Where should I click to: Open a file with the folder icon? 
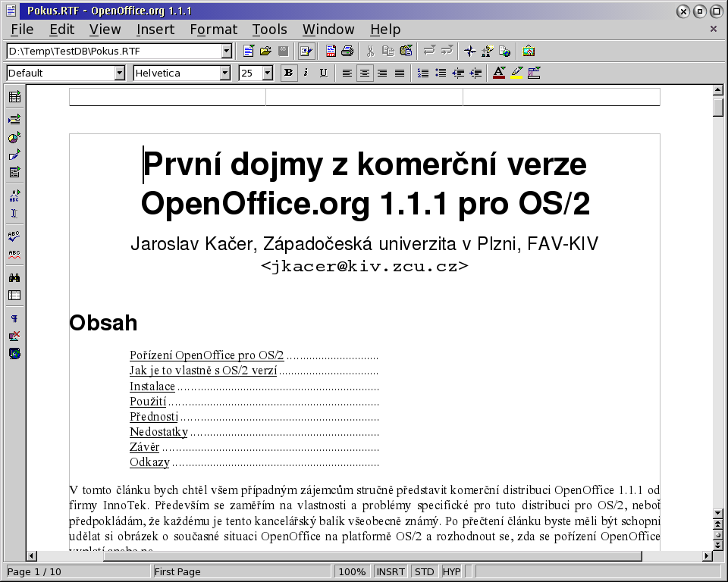click(x=265, y=51)
